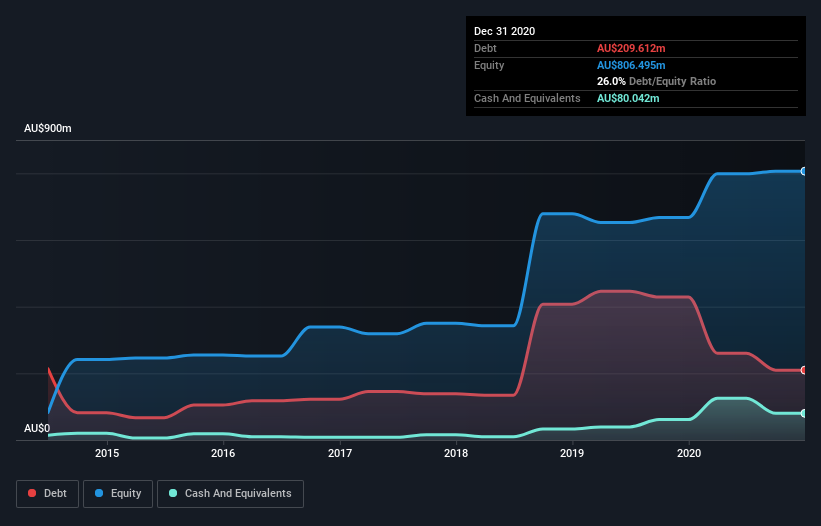Click the AU$900m y-axis label
The image size is (821, 526).
pyautogui.click(x=48, y=128)
